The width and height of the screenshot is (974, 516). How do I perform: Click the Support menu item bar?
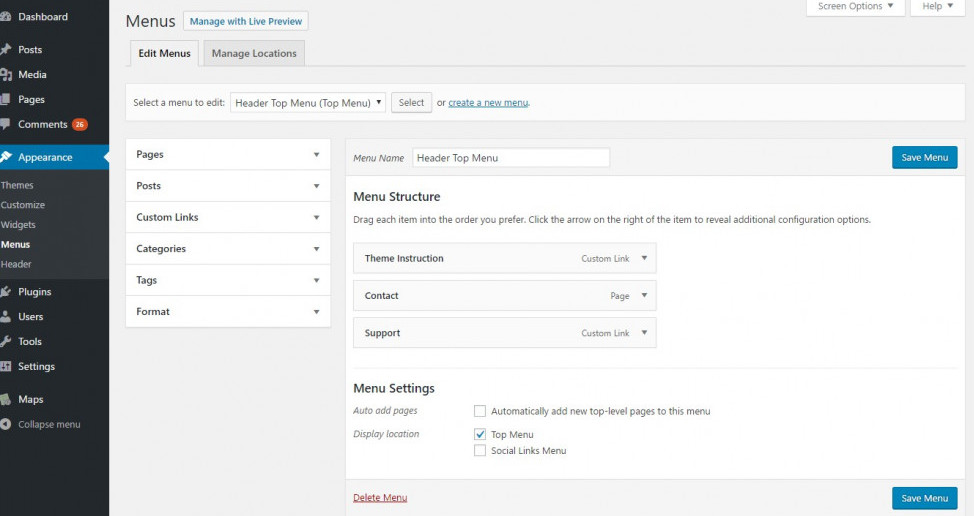pos(504,332)
